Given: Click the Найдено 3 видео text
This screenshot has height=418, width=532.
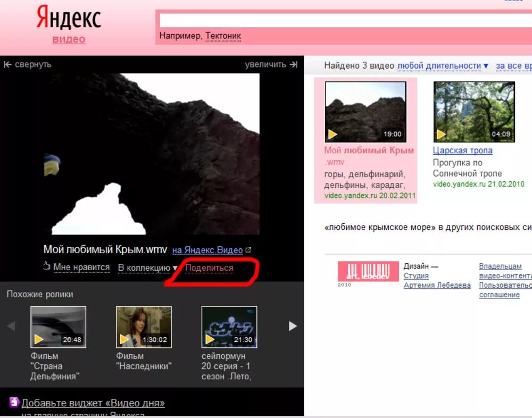Looking at the screenshot, I should (359, 65).
